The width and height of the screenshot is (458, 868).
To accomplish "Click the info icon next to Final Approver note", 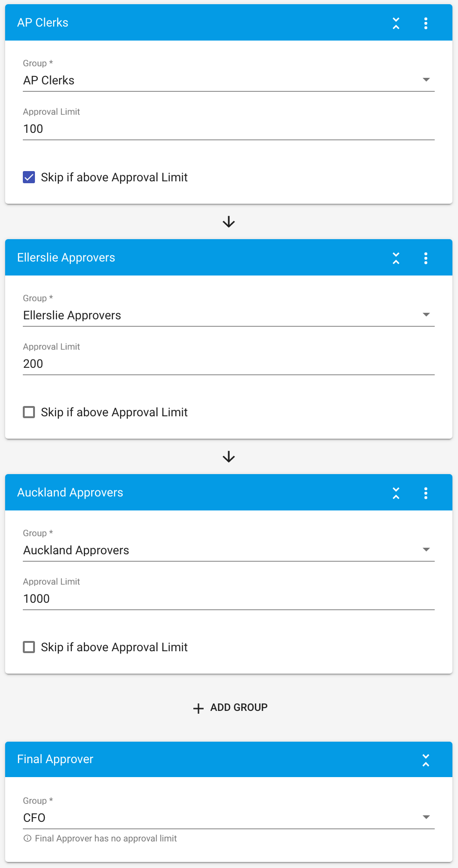I will click(27, 838).
